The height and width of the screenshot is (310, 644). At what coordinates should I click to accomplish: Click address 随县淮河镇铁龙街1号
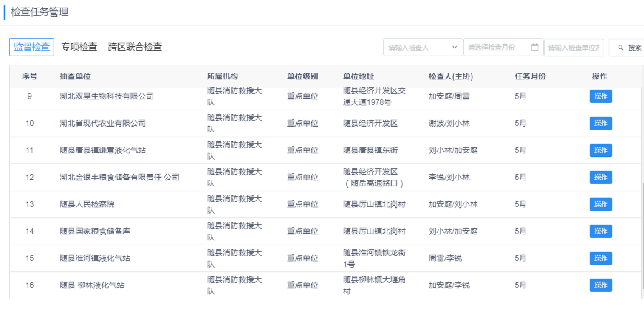click(x=374, y=258)
